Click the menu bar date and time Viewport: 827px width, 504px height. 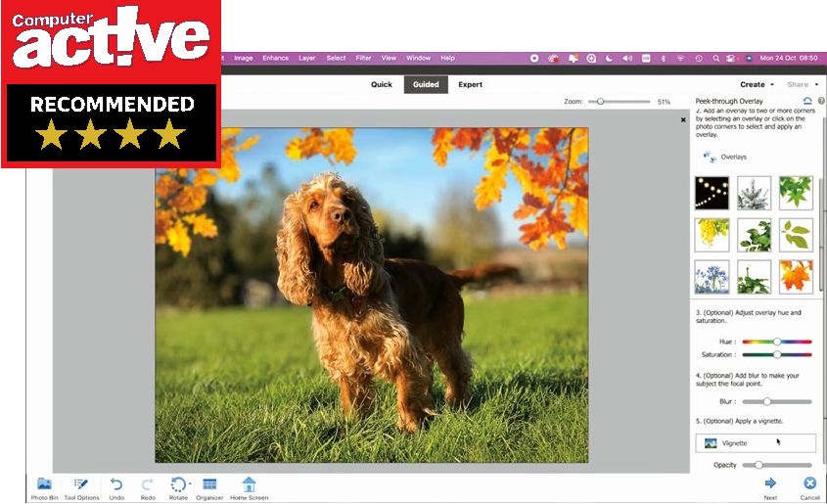coord(789,59)
